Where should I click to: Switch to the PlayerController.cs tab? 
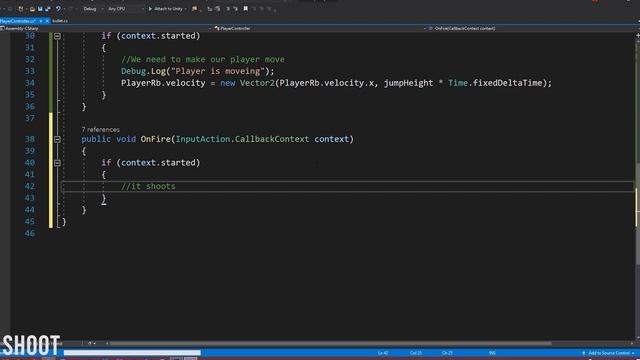tap(18, 21)
